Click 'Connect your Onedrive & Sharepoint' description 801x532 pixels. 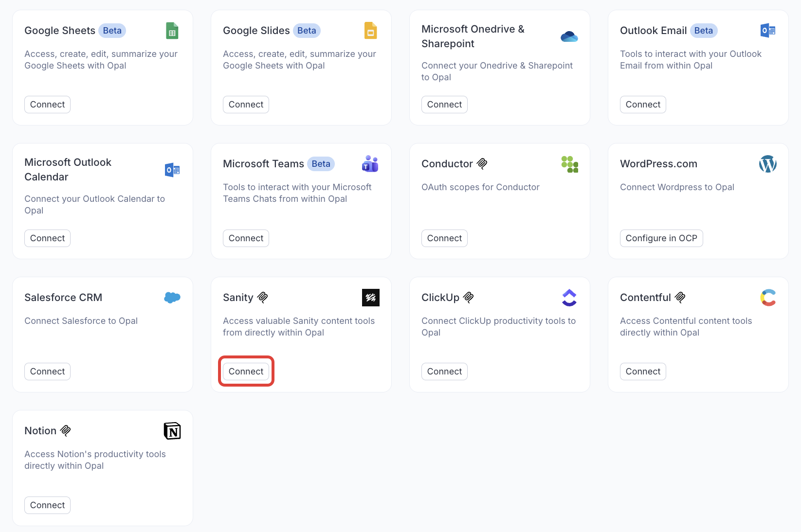pos(497,71)
